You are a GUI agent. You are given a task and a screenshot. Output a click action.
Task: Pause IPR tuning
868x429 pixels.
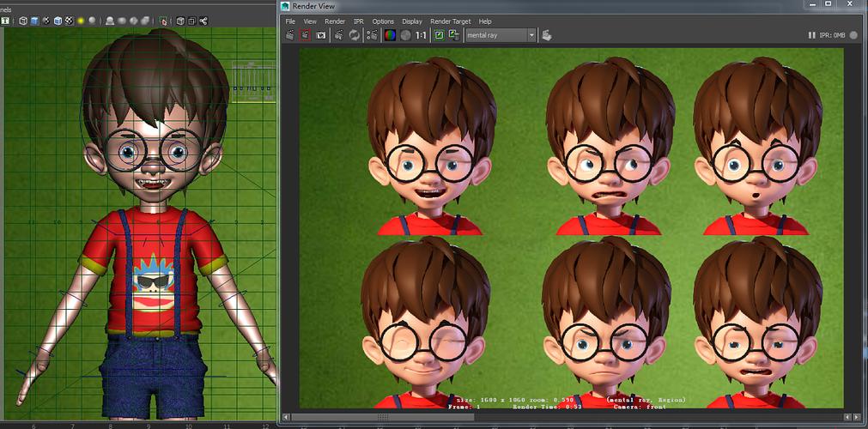pyautogui.click(x=811, y=35)
